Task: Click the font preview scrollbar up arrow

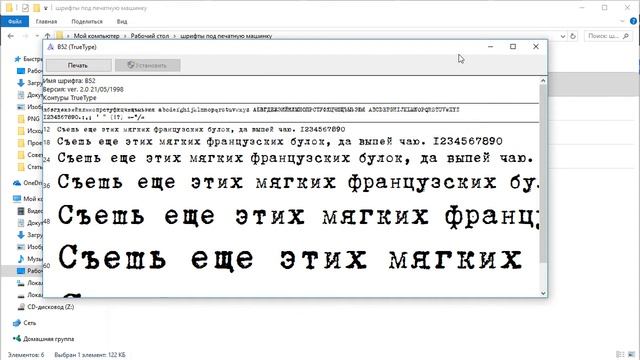Action: (x=543, y=81)
